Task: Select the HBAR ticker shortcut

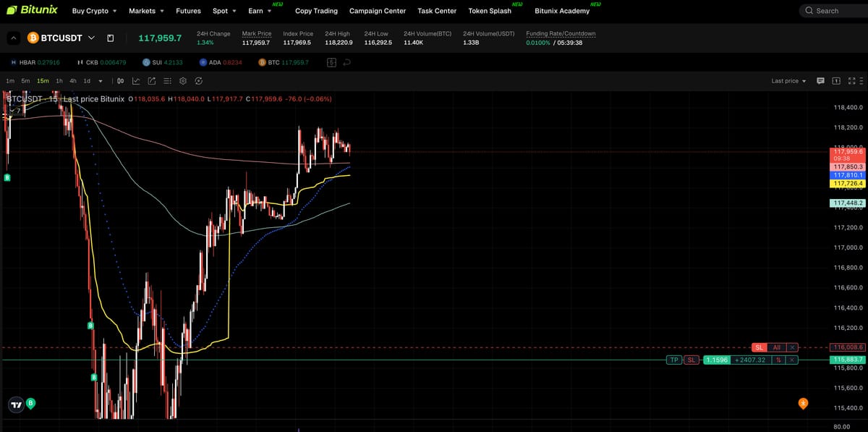Action: (x=35, y=62)
